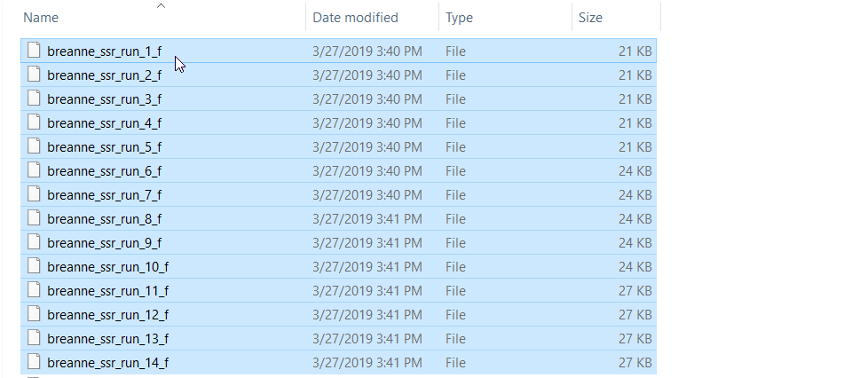Screen dimensions: 868x378
Task: Click the modified date of breanne_ssr_run_1_f
Action: click(x=367, y=51)
